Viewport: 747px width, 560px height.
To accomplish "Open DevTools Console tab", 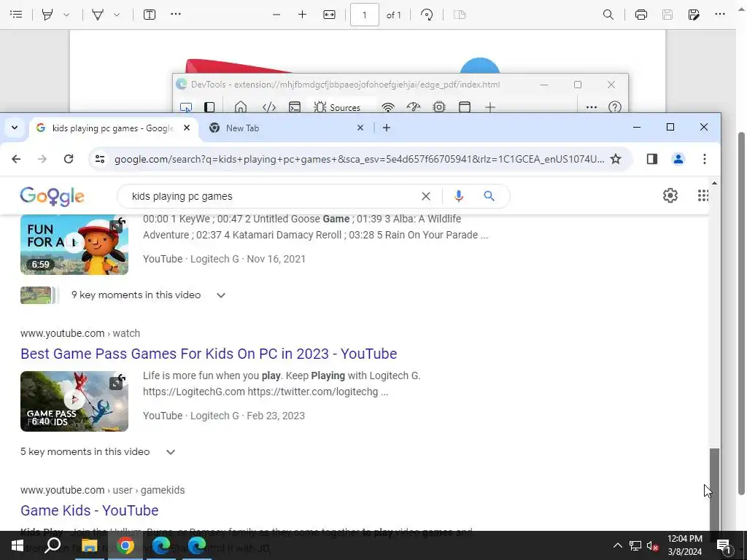I will (295, 107).
